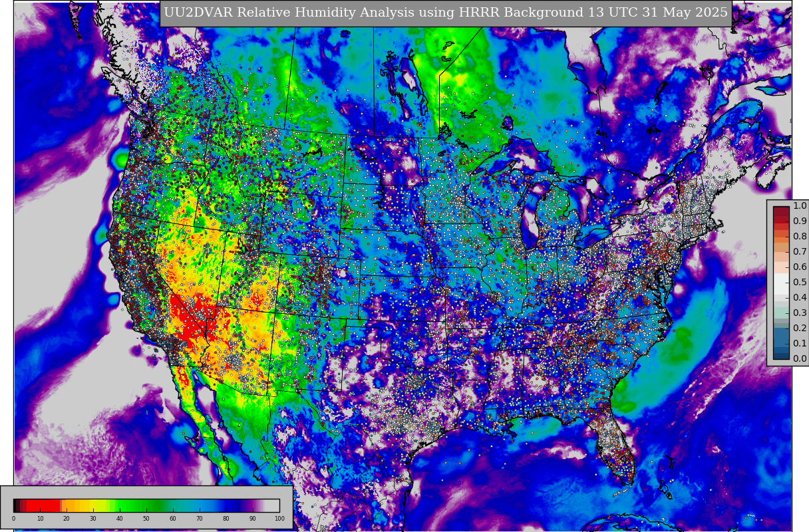The width and height of the screenshot is (809, 532).
Task: Click the 0.2 label on right colorbar
Action: [800, 328]
